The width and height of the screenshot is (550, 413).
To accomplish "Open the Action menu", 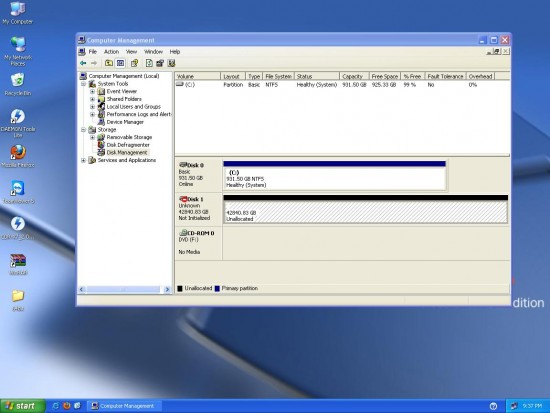I will click(111, 52).
